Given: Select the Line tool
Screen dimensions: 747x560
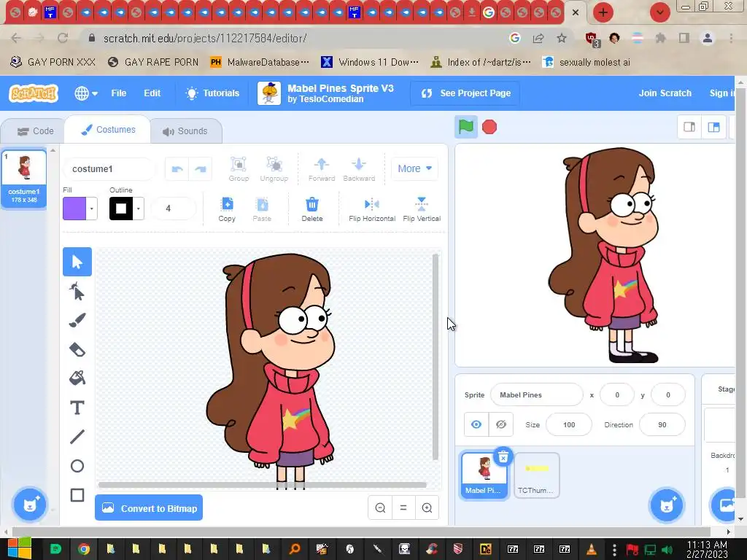Looking at the screenshot, I should pyautogui.click(x=77, y=437).
